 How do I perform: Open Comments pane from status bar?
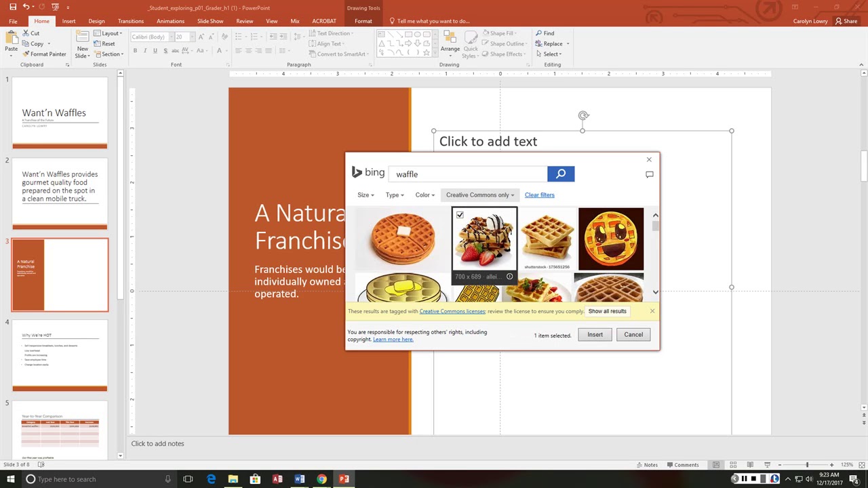(x=682, y=465)
